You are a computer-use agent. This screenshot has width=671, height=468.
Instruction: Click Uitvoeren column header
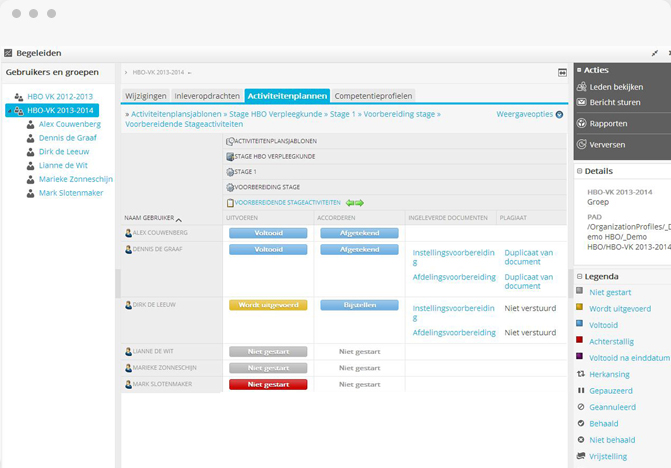tap(242, 218)
